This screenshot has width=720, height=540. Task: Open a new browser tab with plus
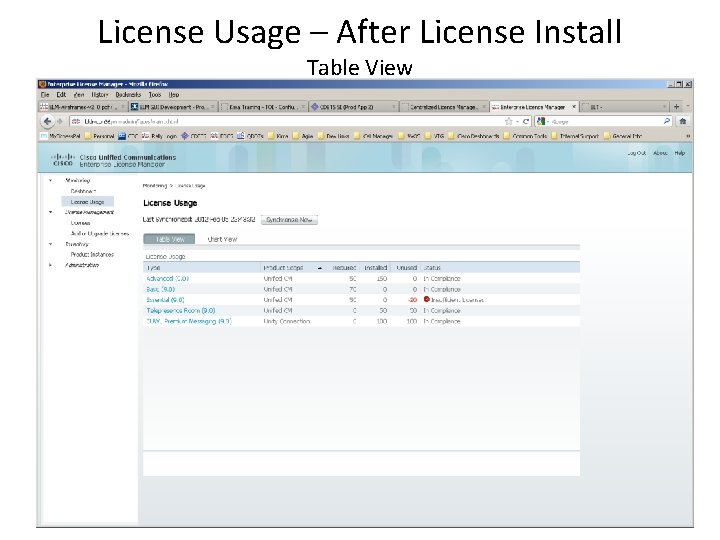pyautogui.click(x=676, y=107)
